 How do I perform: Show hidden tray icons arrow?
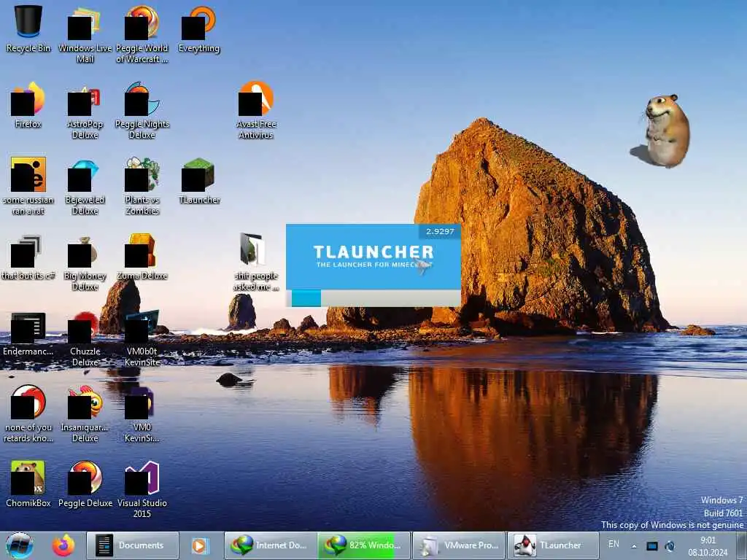(634, 546)
